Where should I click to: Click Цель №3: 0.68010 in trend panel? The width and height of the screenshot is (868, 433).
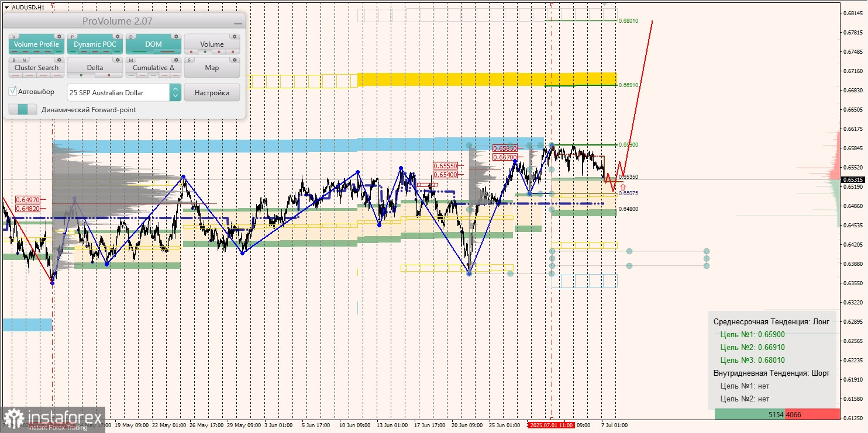pos(753,361)
